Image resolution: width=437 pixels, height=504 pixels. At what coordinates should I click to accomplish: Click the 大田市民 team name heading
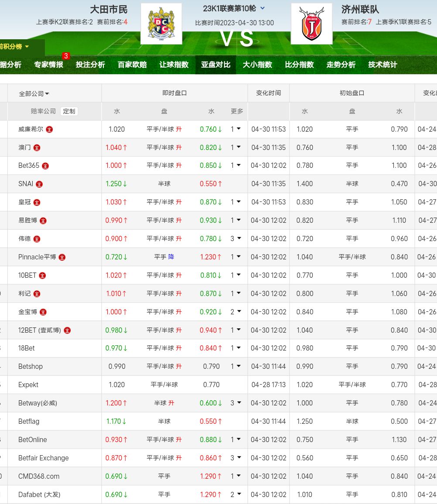click(109, 10)
